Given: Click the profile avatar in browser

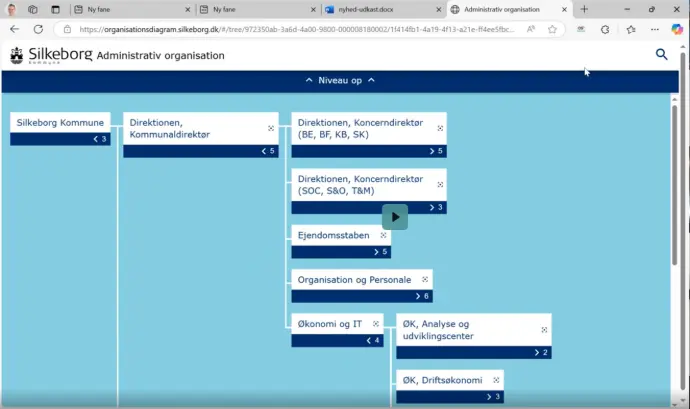Looking at the screenshot, I should (11, 9).
